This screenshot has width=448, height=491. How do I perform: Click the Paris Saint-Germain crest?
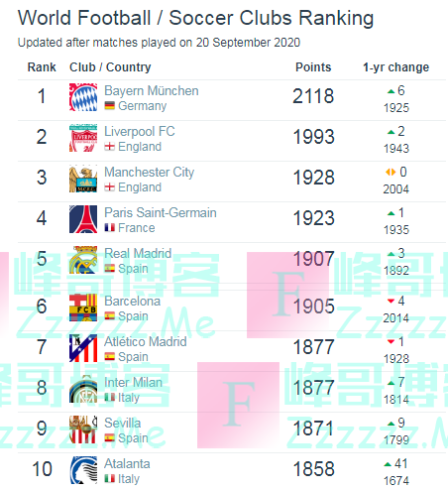coord(83,219)
